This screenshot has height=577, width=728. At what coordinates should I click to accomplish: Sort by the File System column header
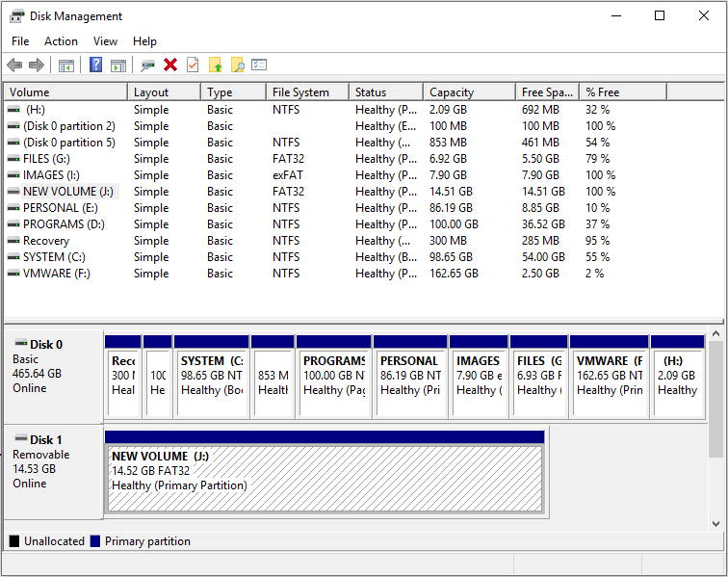pos(308,92)
